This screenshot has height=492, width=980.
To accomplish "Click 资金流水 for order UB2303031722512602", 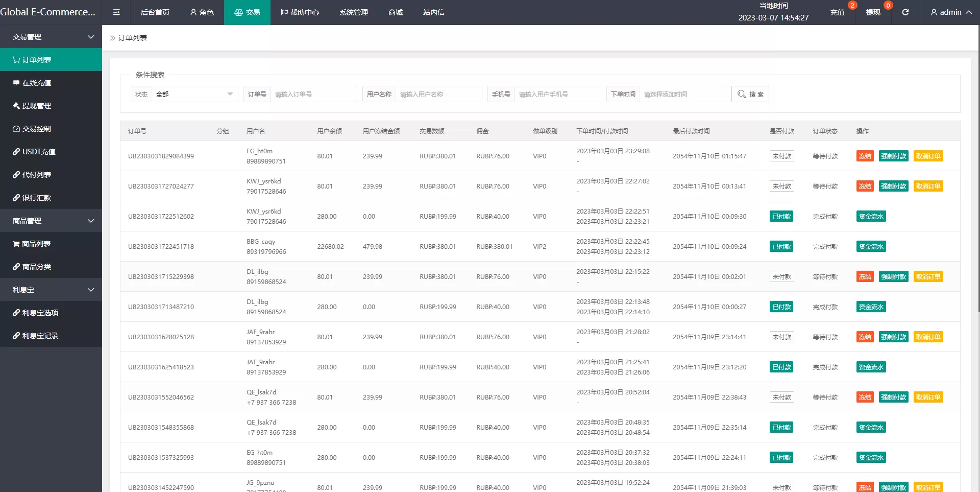I will [871, 217].
